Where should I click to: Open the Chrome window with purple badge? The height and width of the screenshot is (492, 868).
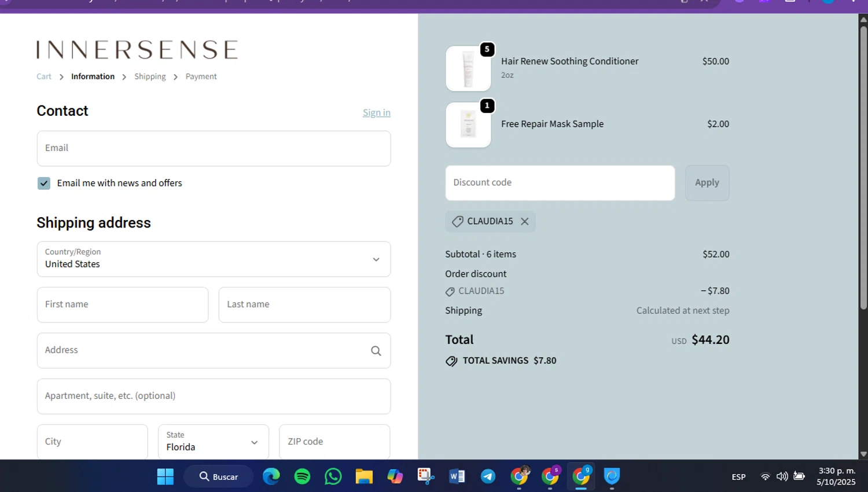[x=550, y=476]
